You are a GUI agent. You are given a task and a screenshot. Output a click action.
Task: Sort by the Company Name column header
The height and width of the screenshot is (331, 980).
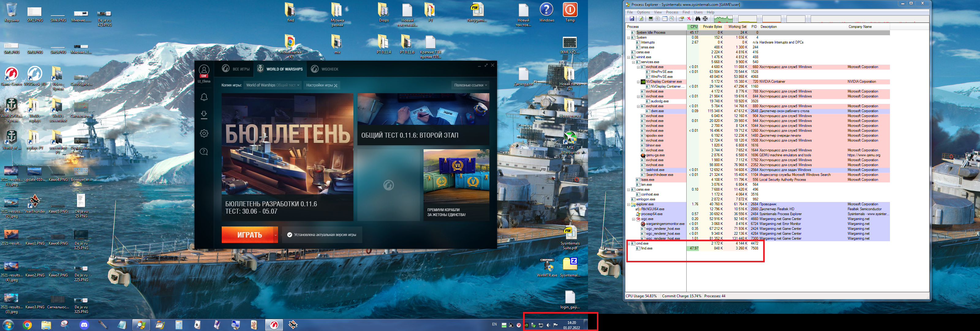868,27
